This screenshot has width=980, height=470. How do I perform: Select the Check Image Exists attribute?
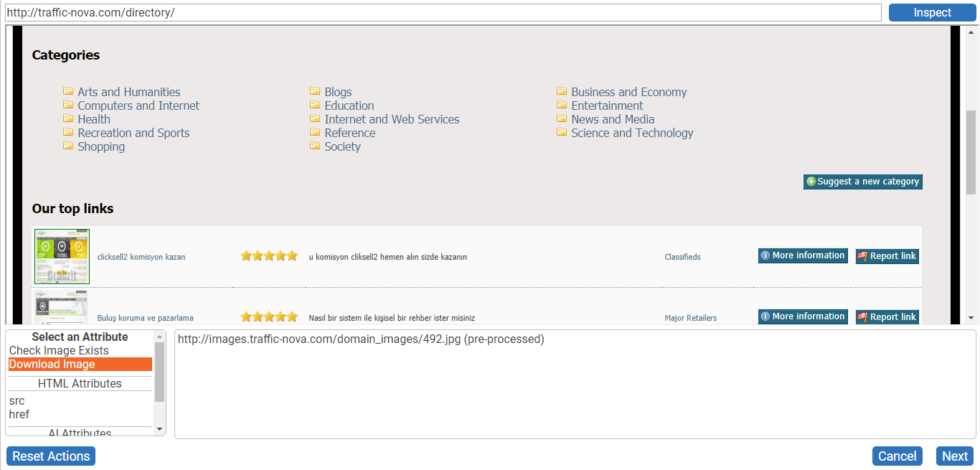point(59,351)
